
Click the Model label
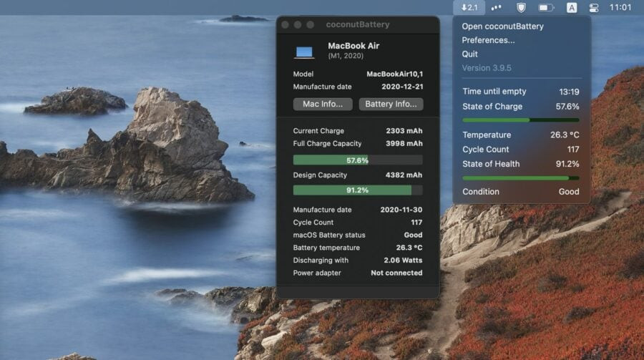coord(303,74)
